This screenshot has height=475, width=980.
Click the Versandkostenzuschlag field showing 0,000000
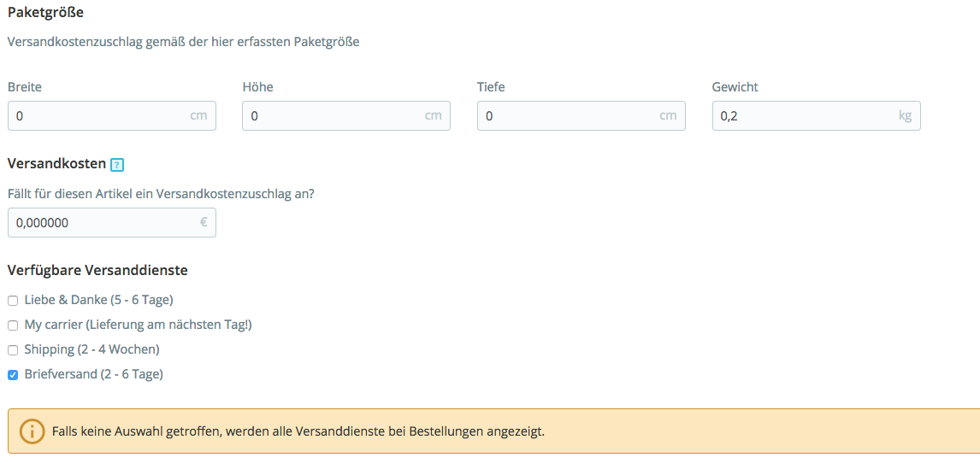112,222
